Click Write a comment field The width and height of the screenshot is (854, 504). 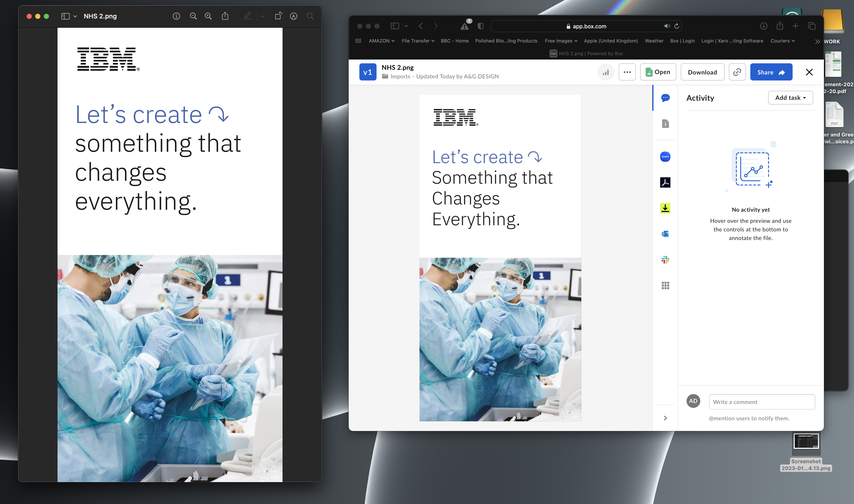click(762, 402)
